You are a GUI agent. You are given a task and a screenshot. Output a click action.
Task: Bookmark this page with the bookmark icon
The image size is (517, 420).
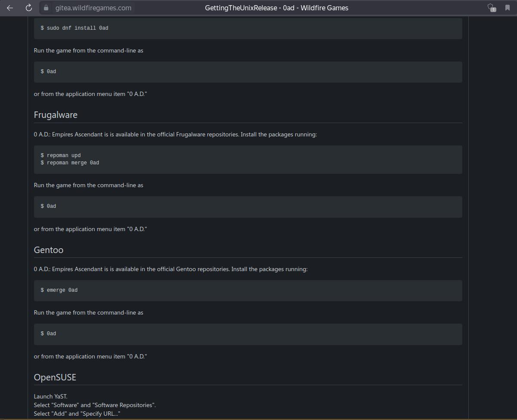(507, 8)
